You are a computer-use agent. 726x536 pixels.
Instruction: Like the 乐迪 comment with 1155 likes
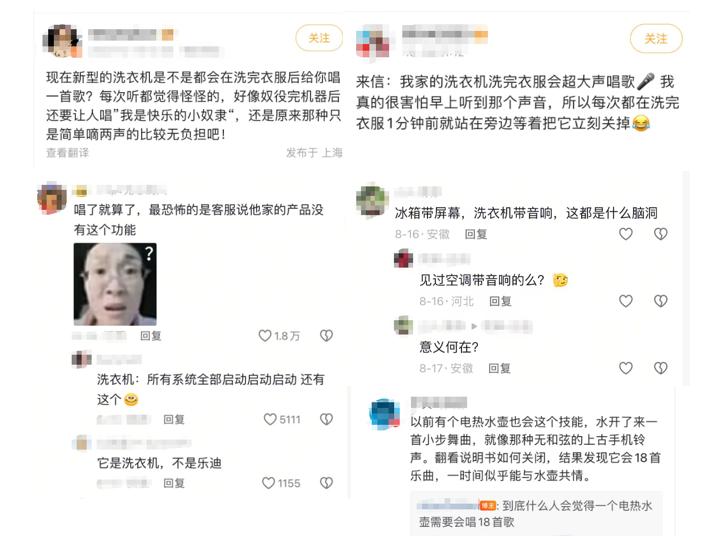pyautogui.click(x=269, y=483)
